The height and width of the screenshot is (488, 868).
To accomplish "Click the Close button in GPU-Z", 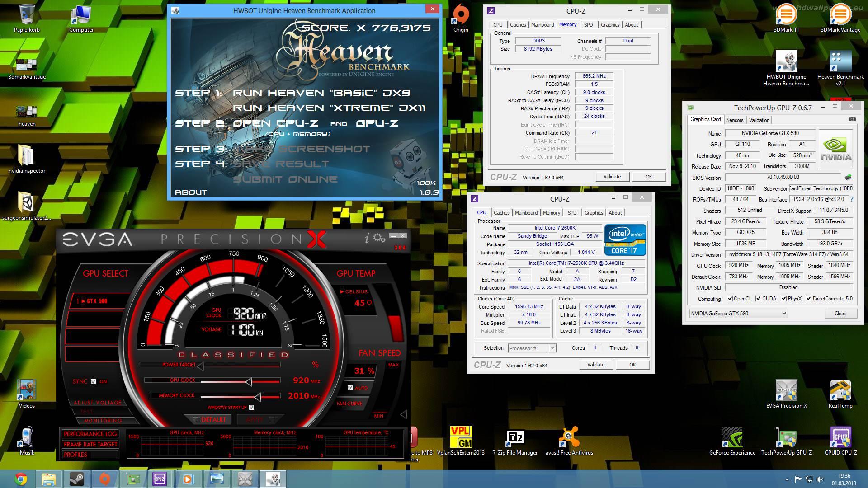I will coord(840,313).
